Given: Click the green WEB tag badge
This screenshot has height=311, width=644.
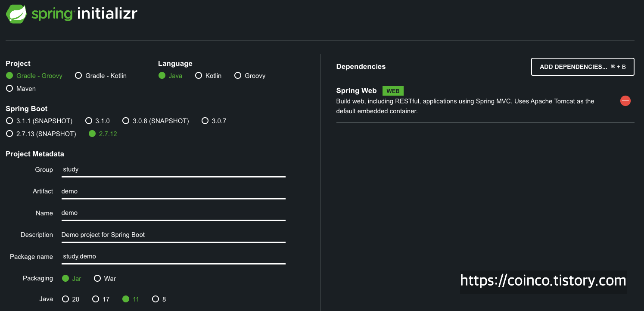Looking at the screenshot, I should coord(393,91).
